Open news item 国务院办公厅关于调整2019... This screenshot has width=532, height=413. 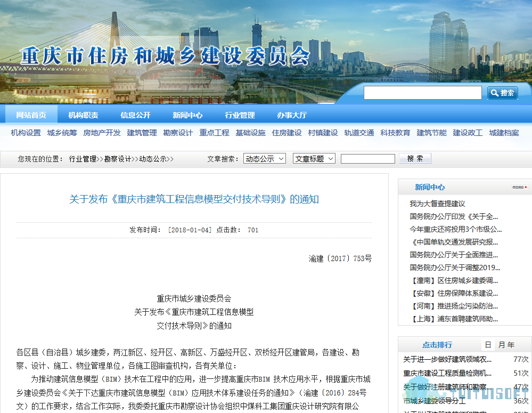pos(455,268)
